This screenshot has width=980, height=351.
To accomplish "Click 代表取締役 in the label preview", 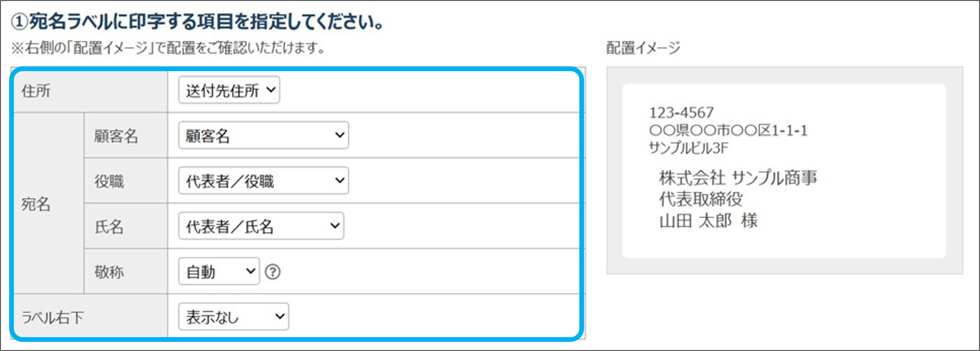I will [x=700, y=199].
